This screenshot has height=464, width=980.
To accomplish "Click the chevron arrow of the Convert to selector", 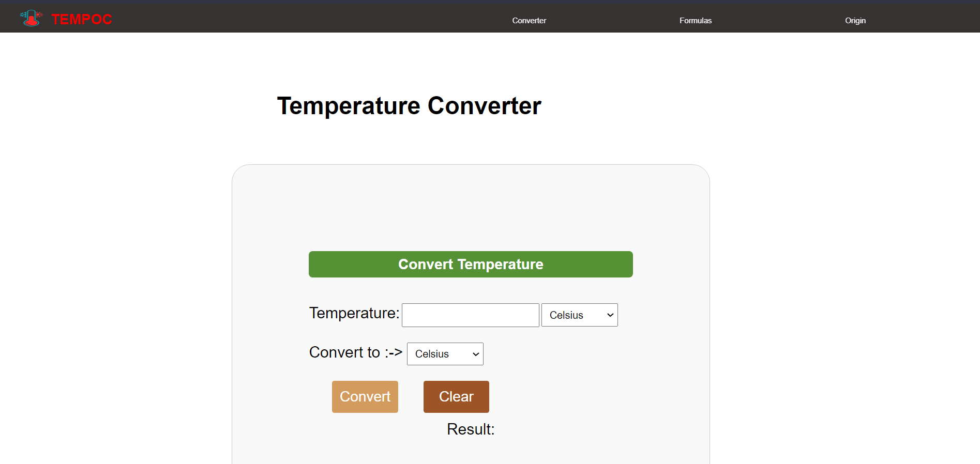I will [476, 354].
